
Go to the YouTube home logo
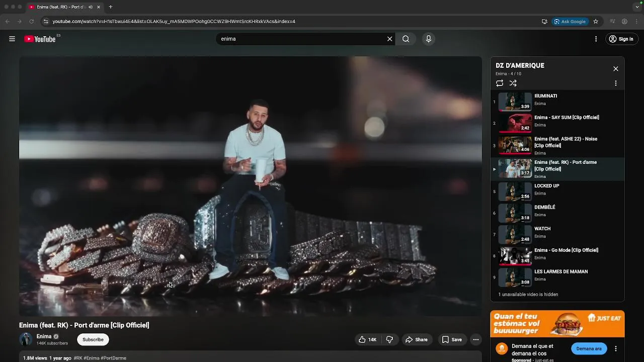pyautogui.click(x=40, y=39)
